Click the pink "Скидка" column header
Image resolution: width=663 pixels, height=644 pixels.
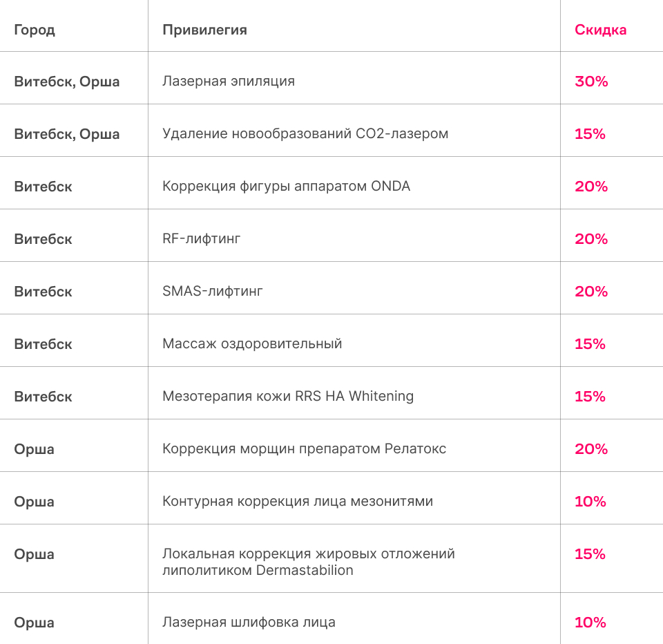[x=600, y=30]
